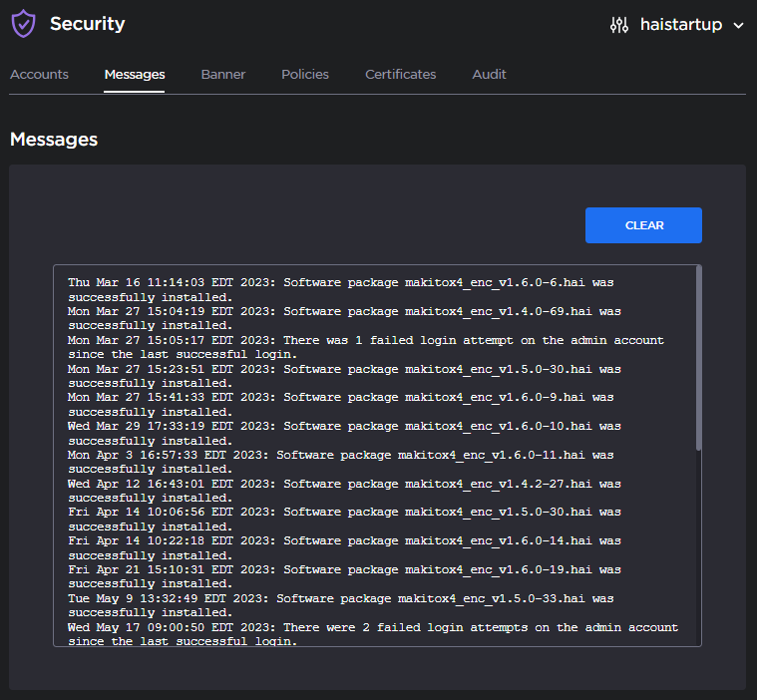This screenshot has height=700, width=757.
Task: Select the Messages tab
Action: 135,74
